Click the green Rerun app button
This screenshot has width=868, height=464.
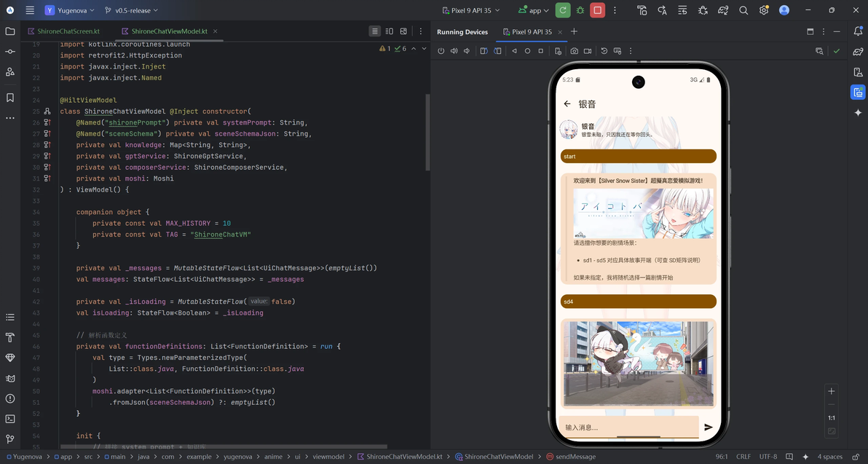563,10
